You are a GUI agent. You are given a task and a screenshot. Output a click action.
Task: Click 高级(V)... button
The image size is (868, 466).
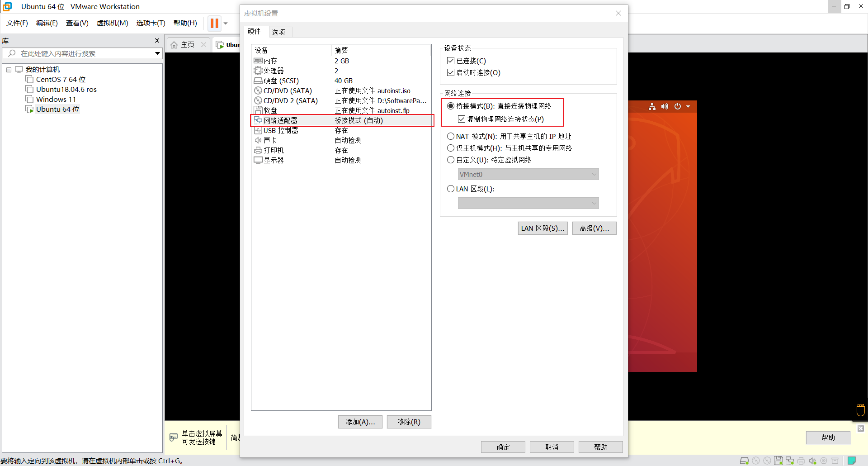(594, 228)
